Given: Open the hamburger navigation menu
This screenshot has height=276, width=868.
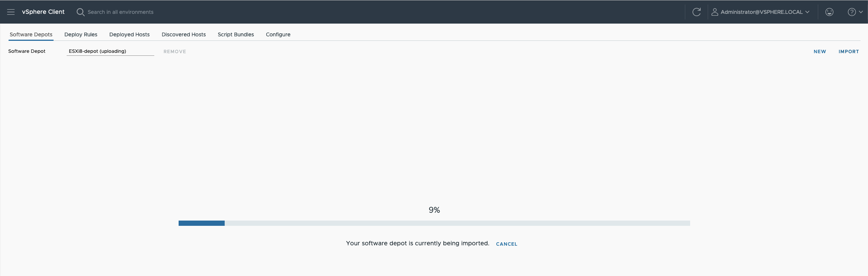Looking at the screenshot, I should point(11,12).
